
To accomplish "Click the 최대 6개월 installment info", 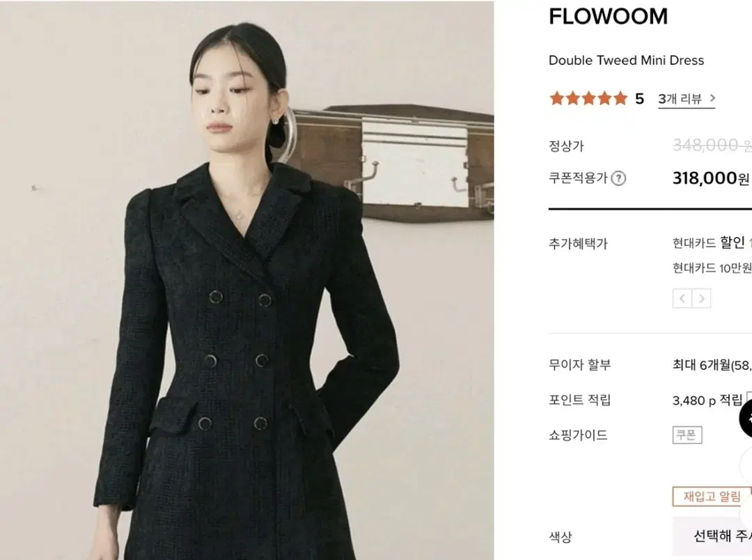I will click(712, 365).
